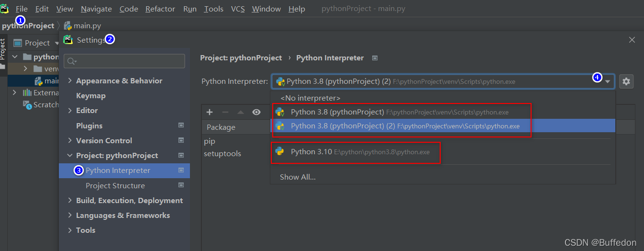
Task: Expand Build, Execution, Deployment settings
Action: tap(70, 200)
